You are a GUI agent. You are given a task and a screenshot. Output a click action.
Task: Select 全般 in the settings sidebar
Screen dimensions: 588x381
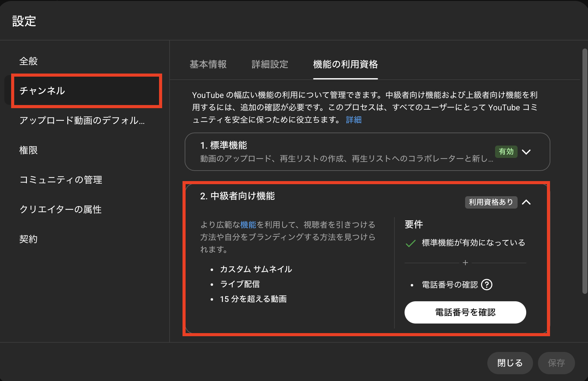(29, 61)
